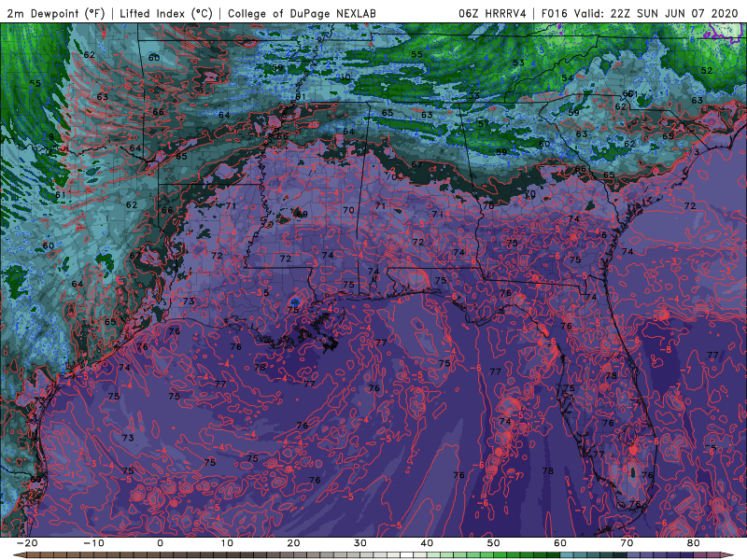Click the 0 label on the color scale
Screen dimensions: 747x560
pyautogui.click(x=160, y=543)
